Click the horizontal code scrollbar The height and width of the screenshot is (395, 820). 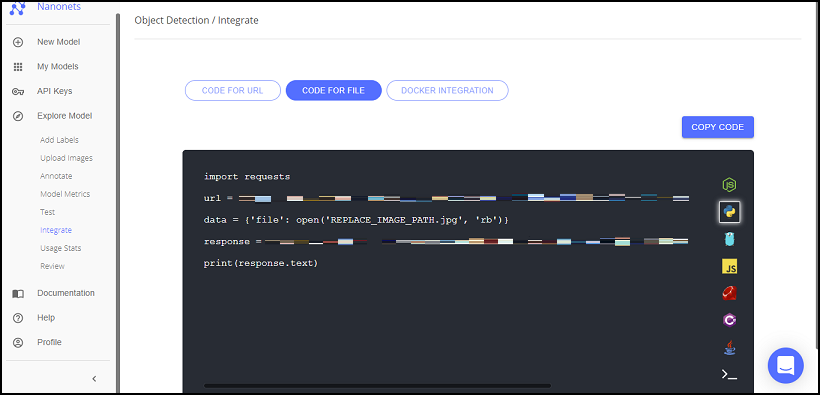[x=377, y=386]
